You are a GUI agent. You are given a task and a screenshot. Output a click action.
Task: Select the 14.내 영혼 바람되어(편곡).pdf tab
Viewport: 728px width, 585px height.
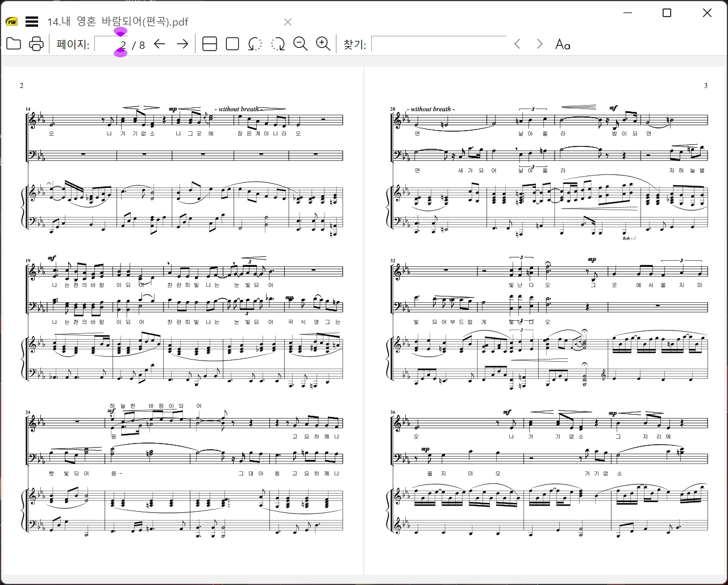tap(117, 22)
